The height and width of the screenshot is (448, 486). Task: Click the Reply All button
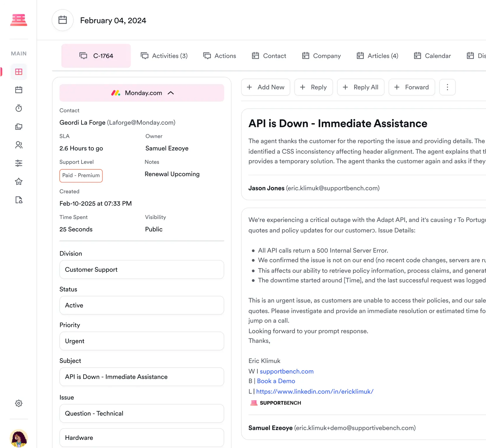(x=361, y=87)
